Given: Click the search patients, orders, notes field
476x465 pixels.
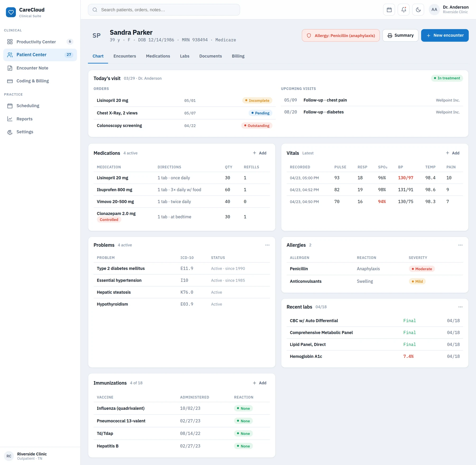Looking at the screenshot, I should pyautogui.click(x=164, y=10).
